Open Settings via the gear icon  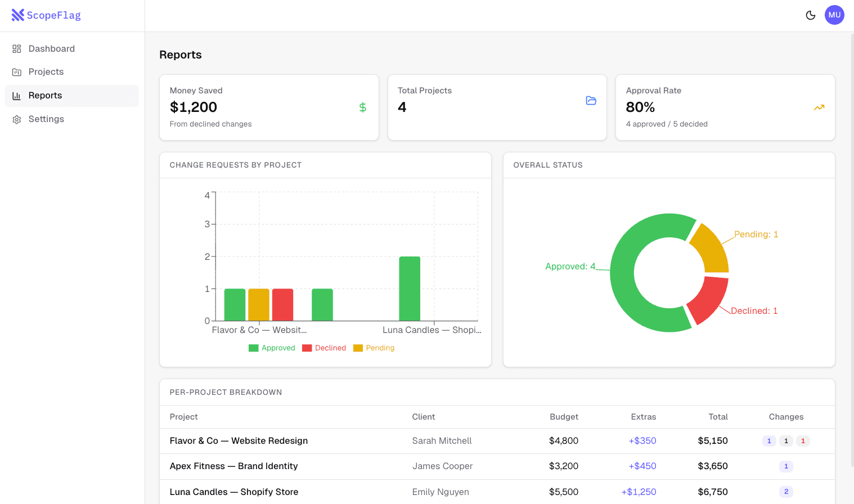(16, 119)
